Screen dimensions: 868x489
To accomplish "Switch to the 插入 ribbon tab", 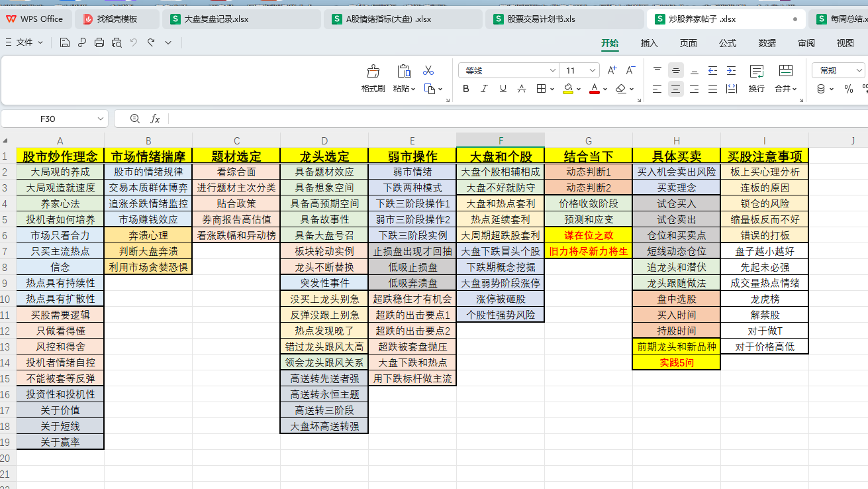I will (648, 42).
